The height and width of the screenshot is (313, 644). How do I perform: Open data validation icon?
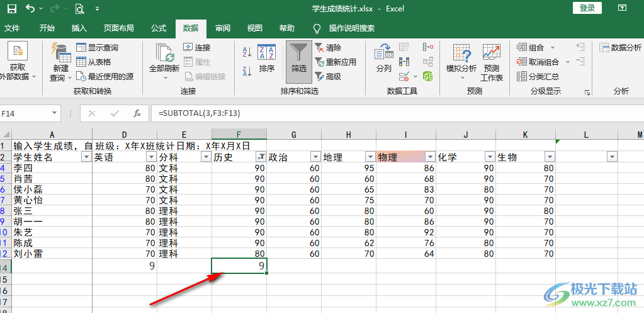(x=404, y=76)
